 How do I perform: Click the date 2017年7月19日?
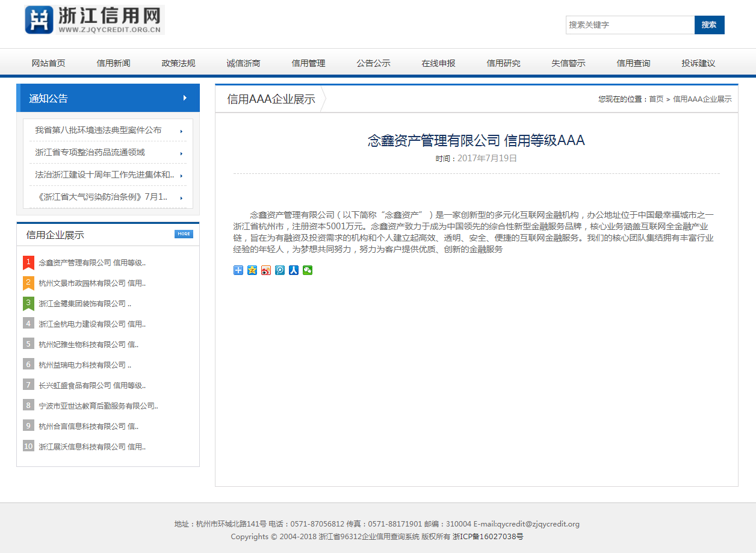(487, 158)
